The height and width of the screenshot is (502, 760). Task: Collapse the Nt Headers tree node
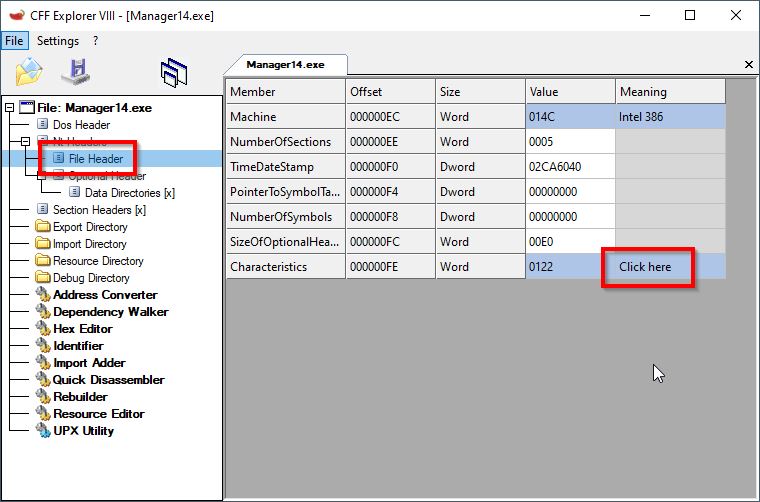[26, 141]
